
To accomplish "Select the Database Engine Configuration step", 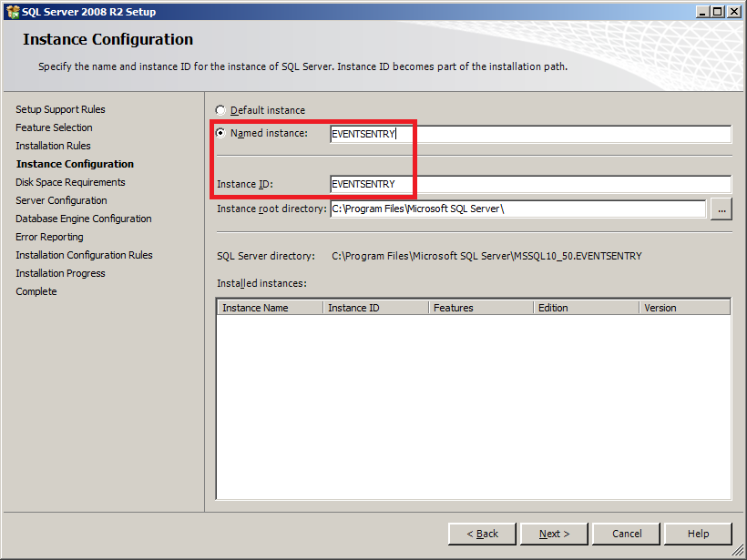I will click(x=84, y=219).
